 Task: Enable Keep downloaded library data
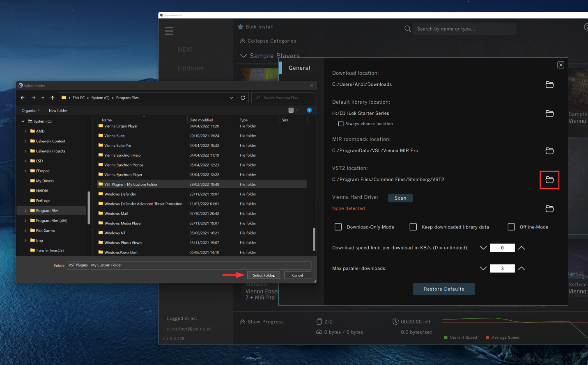click(x=413, y=227)
